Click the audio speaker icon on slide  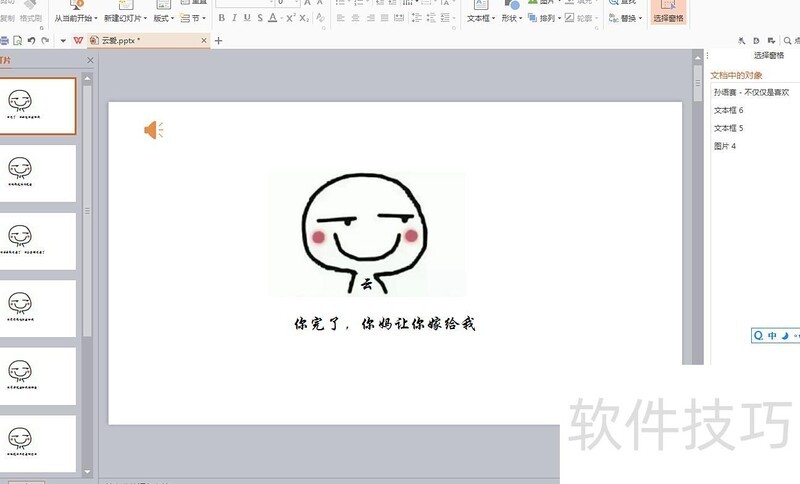pos(153,130)
